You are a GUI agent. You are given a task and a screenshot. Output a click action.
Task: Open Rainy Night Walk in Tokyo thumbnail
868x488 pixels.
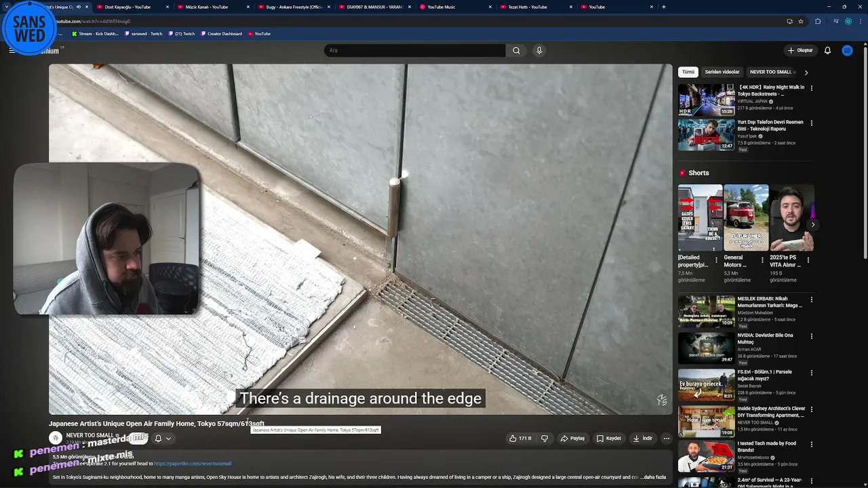(707, 100)
